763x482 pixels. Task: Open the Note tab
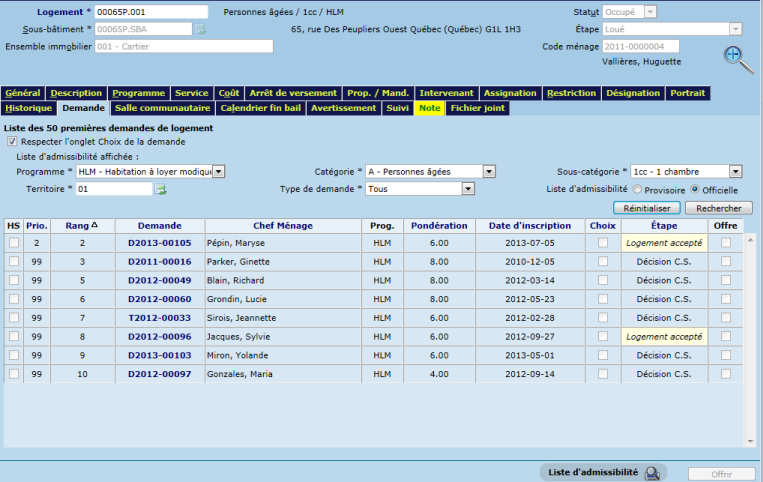click(430, 108)
